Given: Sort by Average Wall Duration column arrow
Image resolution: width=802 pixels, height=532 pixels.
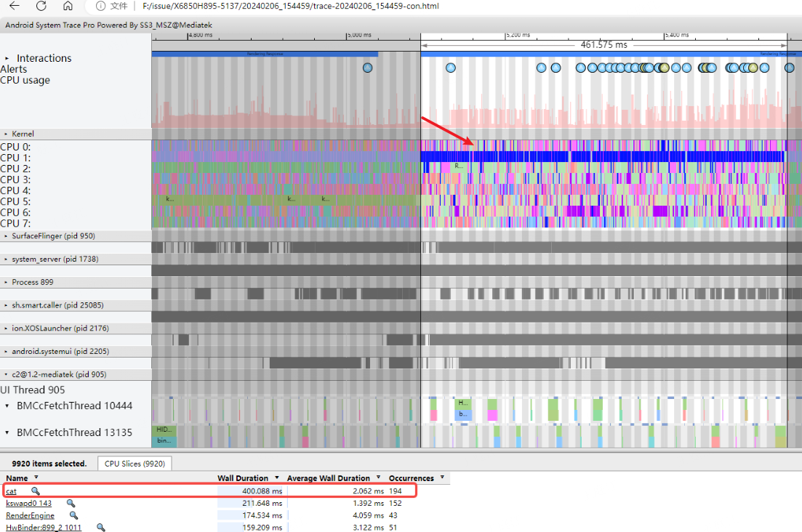Looking at the screenshot, I should 379,477.
